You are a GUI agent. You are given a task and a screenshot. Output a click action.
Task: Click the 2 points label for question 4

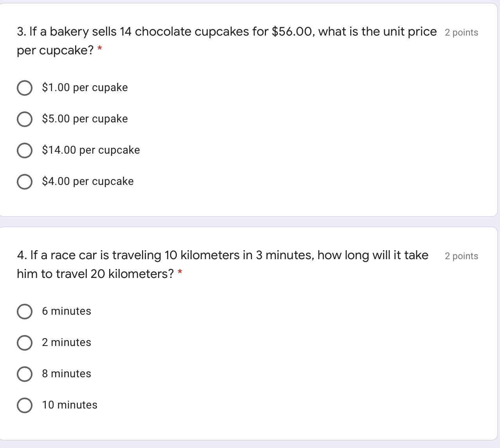461,256
